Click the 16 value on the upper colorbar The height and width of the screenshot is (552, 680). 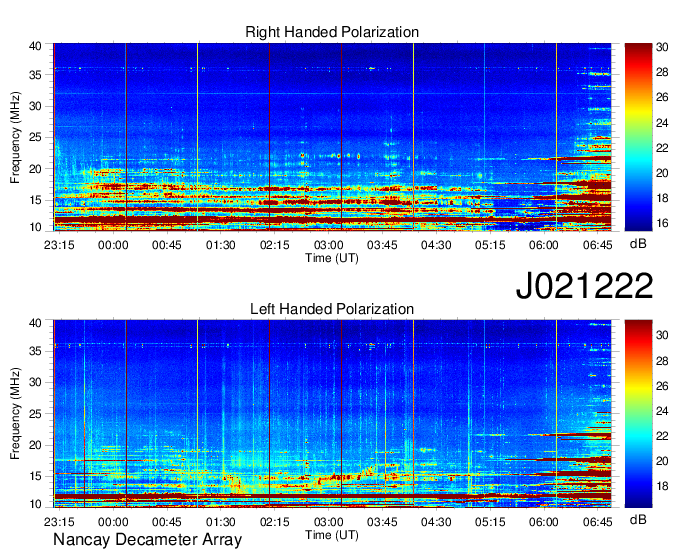tap(662, 223)
